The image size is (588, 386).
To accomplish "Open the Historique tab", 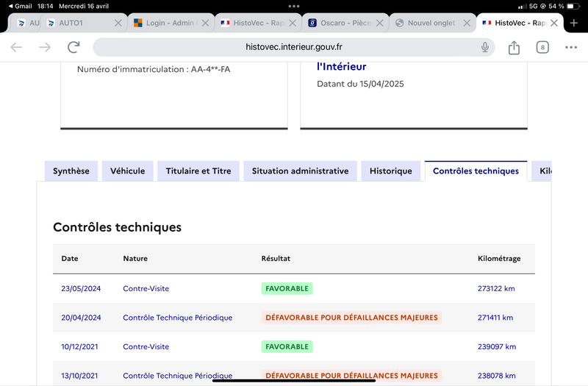I will (x=391, y=171).
